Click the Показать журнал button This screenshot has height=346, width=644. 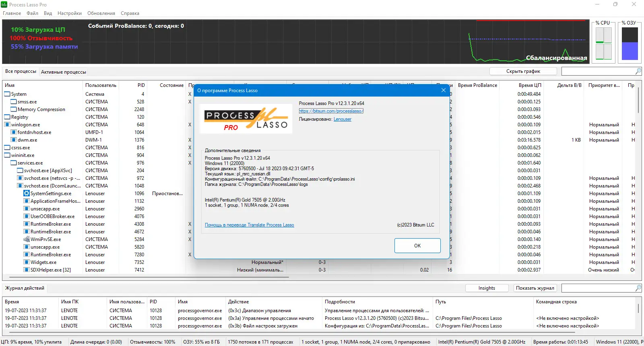point(535,288)
